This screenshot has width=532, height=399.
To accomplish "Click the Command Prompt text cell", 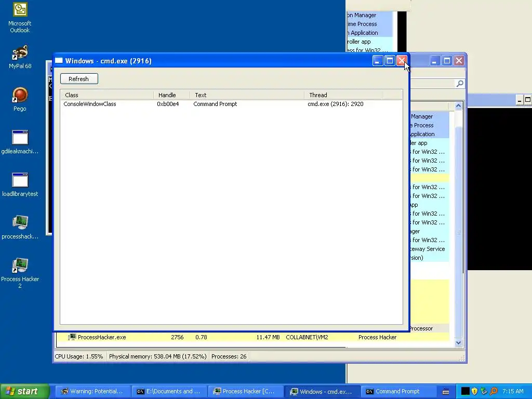I will point(215,104).
